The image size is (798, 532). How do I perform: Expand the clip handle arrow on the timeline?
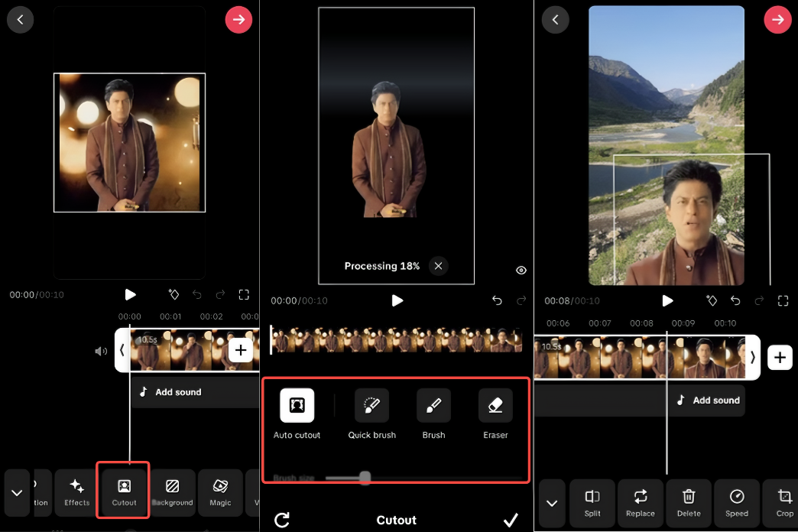[x=122, y=350]
